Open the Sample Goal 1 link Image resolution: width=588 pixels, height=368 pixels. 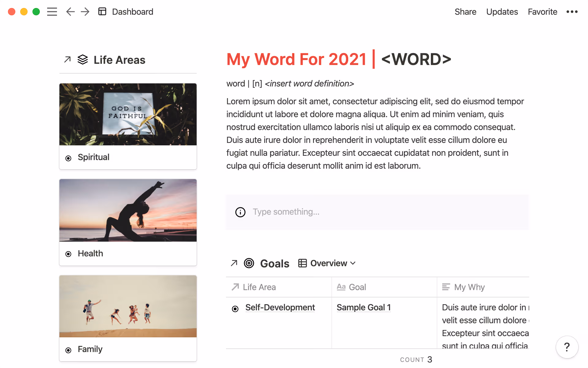coord(364,308)
